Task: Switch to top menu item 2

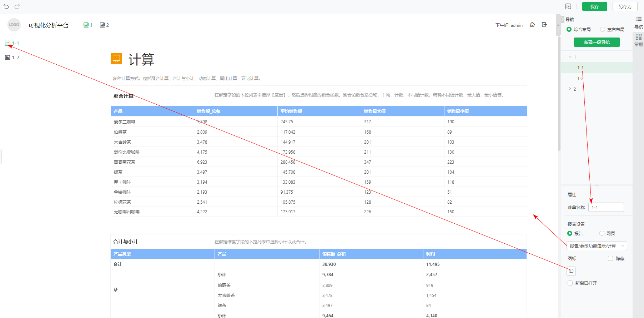Action: [104, 25]
